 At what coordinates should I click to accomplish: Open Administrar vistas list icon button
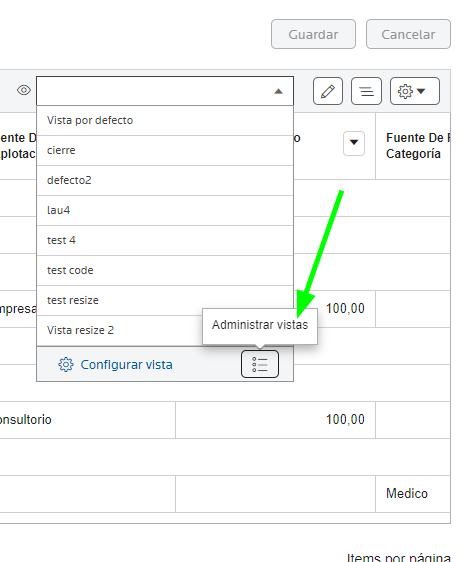(x=260, y=364)
